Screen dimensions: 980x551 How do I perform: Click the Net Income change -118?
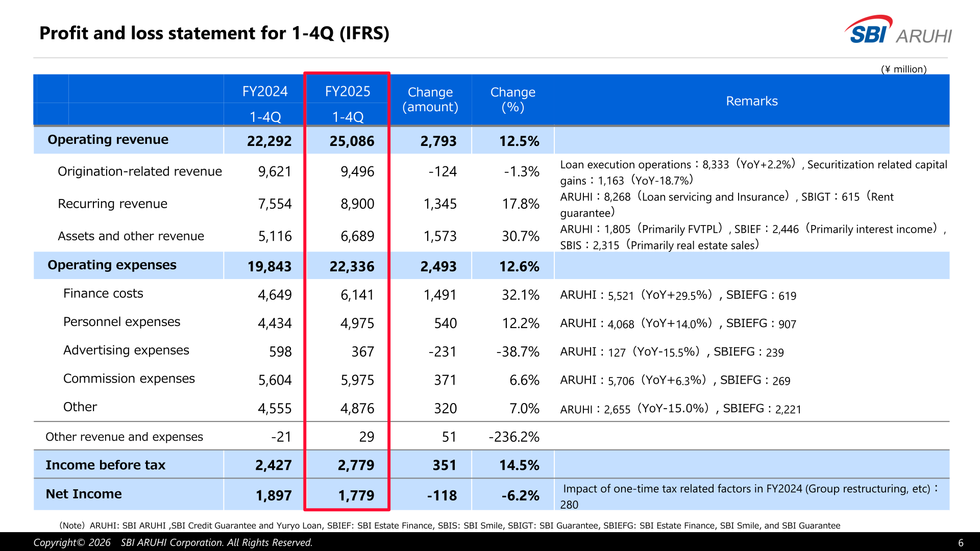pyautogui.click(x=442, y=495)
